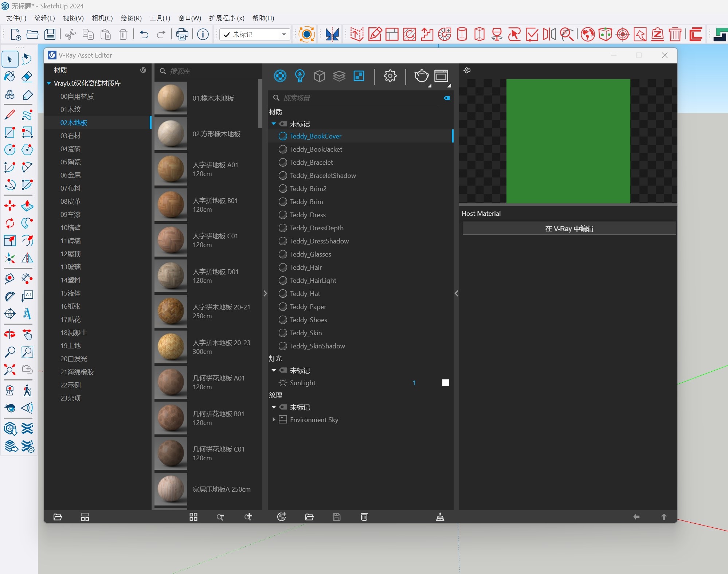Open the Render Elements layers icon
The width and height of the screenshot is (728, 574).
tap(339, 76)
